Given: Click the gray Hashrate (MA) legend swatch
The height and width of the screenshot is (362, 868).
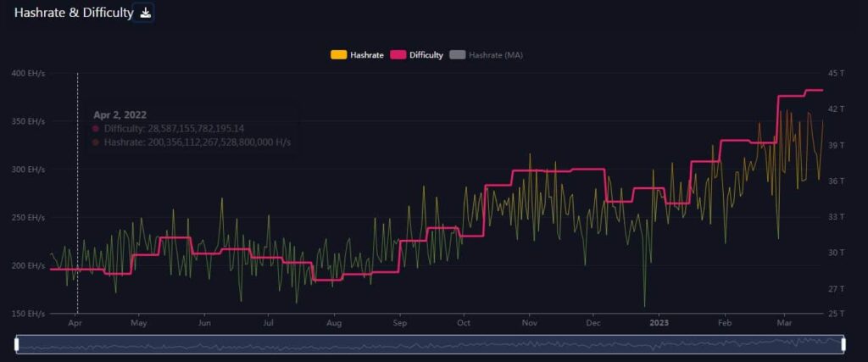Looking at the screenshot, I should coord(458,55).
